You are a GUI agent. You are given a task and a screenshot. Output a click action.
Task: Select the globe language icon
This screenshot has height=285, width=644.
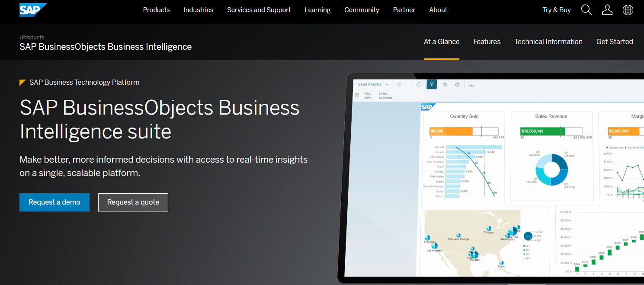628,10
